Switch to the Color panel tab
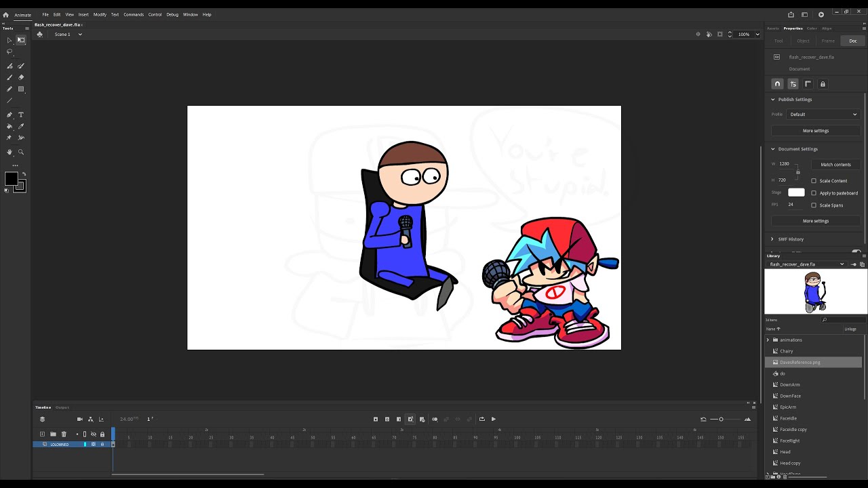 tap(812, 28)
